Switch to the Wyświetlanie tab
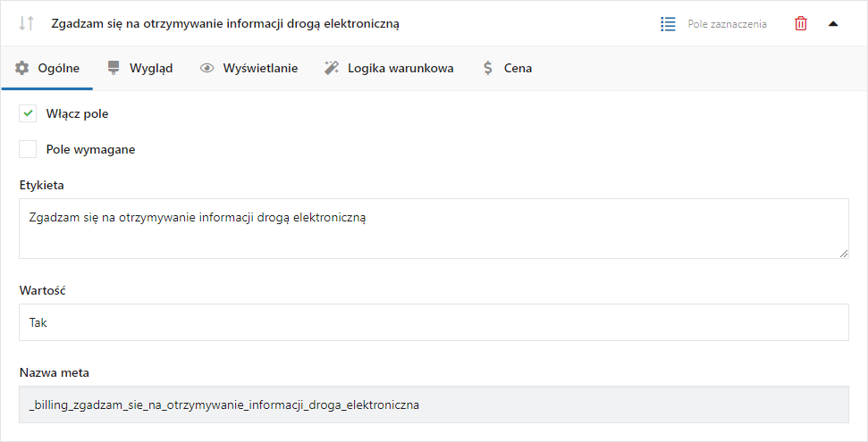The width and height of the screenshot is (868, 442). tap(249, 68)
